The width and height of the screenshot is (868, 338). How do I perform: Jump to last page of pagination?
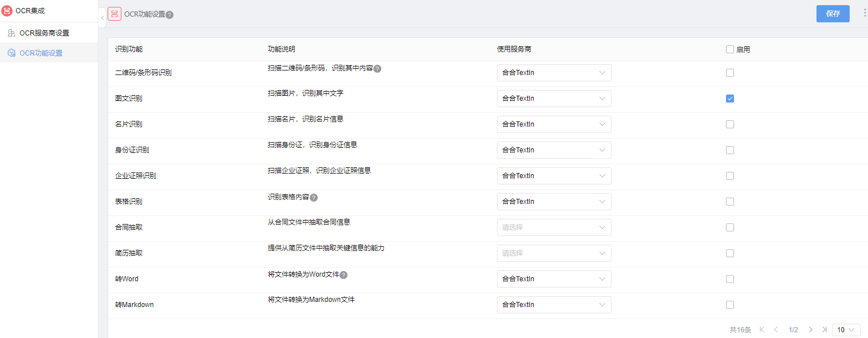click(x=824, y=329)
